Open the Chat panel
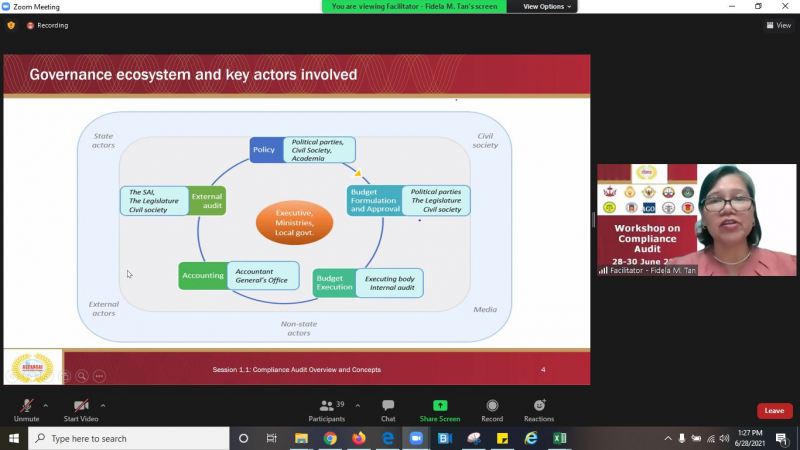 388,409
